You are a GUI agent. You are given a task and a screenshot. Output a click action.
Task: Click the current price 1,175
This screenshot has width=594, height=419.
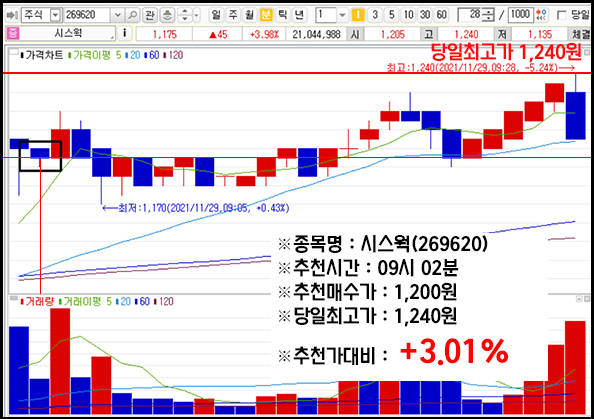point(165,34)
